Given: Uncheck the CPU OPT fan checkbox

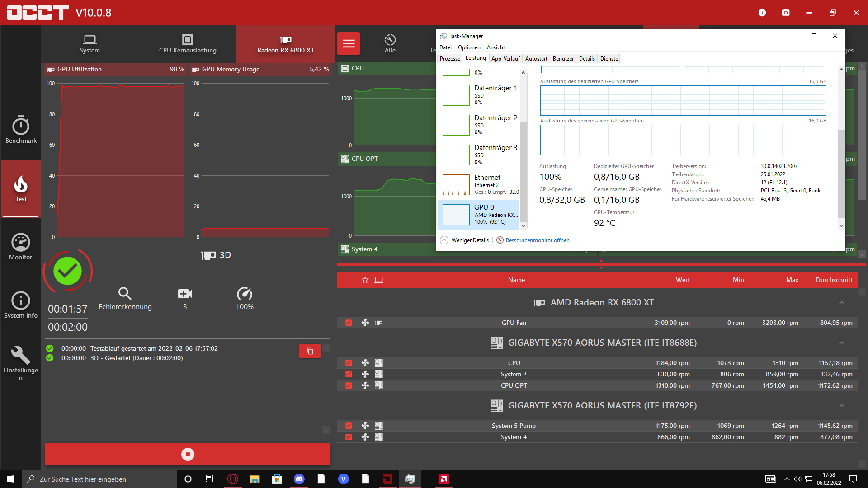Looking at the screenshot, I should [x=349, y=385].
